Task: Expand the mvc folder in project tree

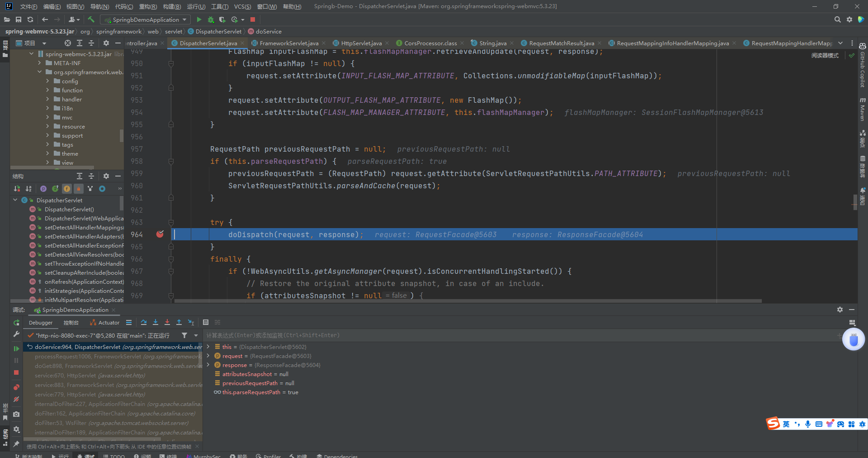Action: coord(47,117)
